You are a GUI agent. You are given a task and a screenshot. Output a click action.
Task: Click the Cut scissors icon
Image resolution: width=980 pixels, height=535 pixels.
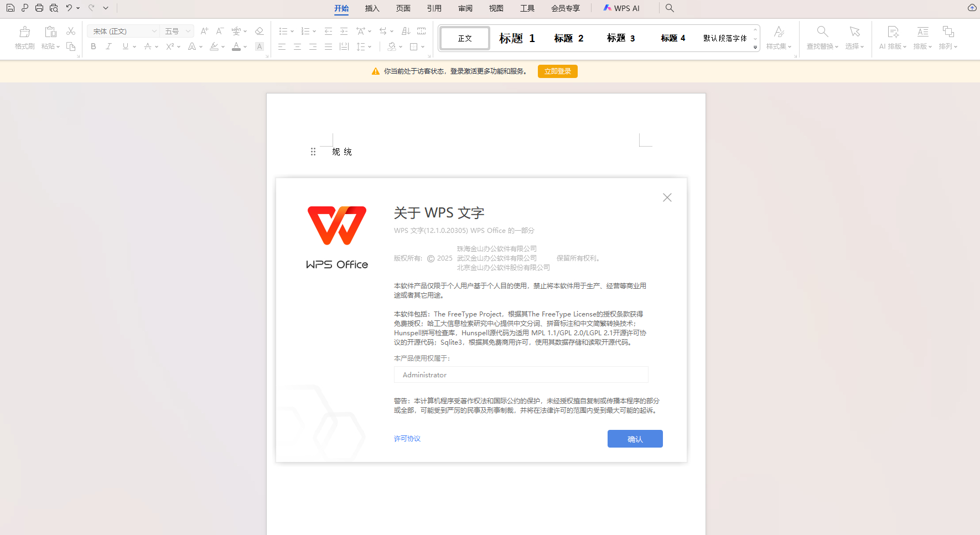click(x=71, y=31)
